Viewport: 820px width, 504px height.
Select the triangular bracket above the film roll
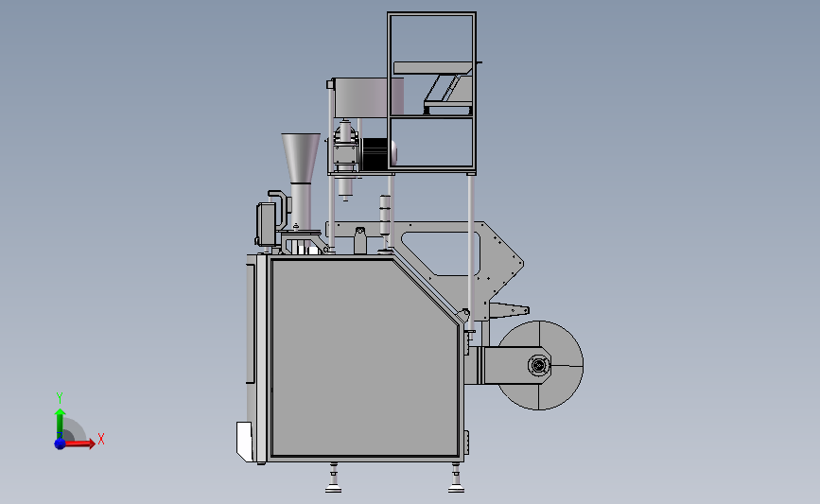click(x=508, y=309)
